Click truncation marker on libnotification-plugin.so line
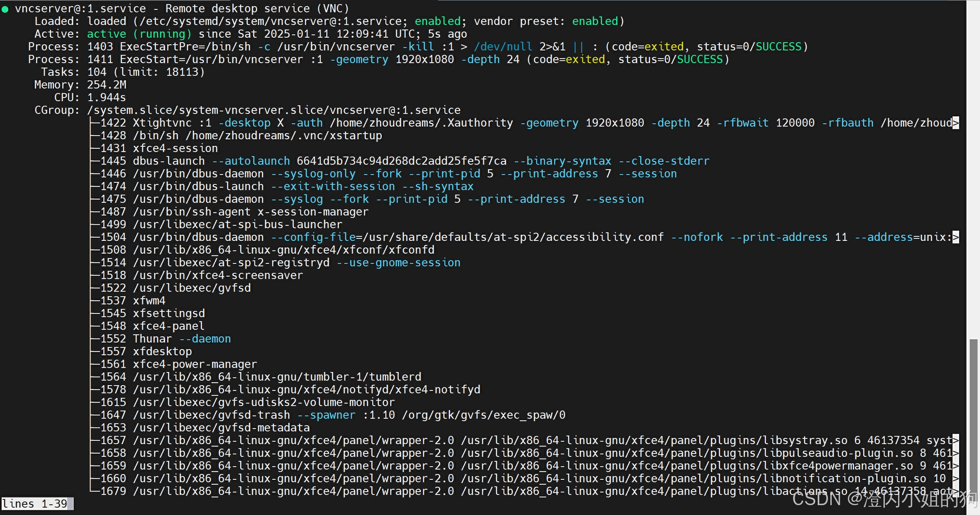This screenshot has height=515, width=980. click(x=955, y=479)
